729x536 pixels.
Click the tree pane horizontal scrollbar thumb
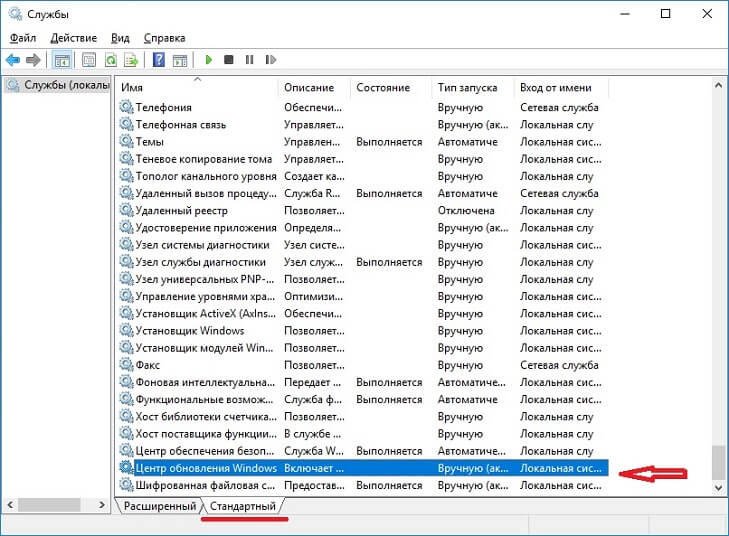click(49, 504)
